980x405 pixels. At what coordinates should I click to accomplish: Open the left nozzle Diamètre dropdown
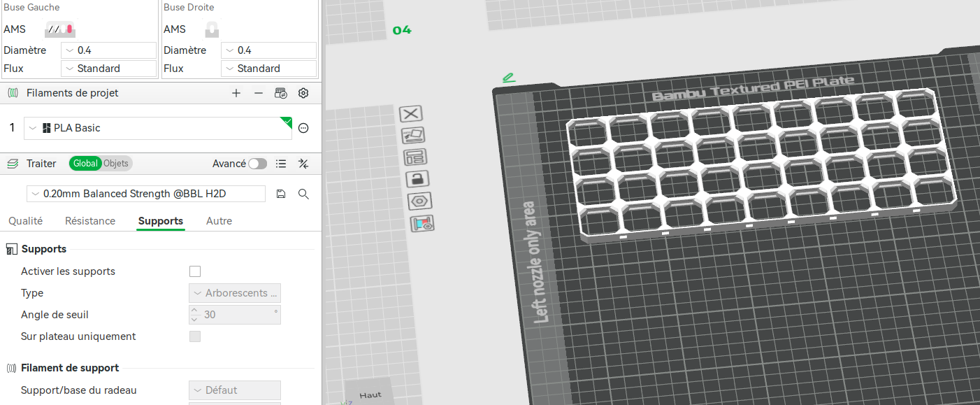click(x=108, y=50)
